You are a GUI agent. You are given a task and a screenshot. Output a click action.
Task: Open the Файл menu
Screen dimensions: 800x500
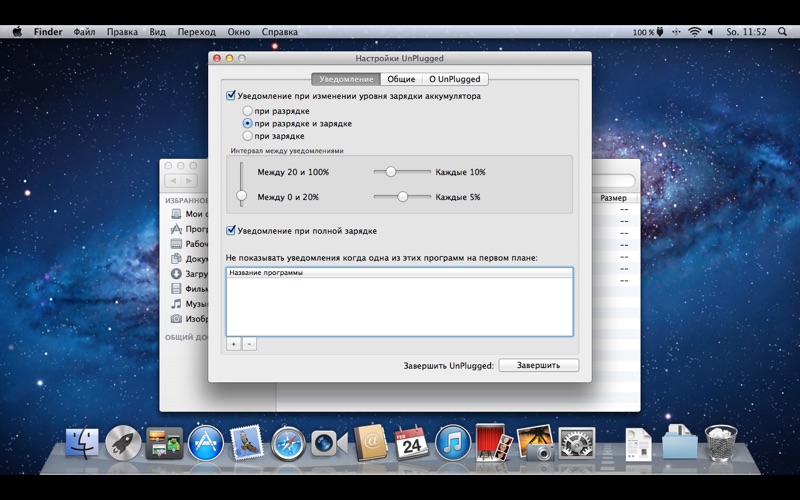(84, 32)
